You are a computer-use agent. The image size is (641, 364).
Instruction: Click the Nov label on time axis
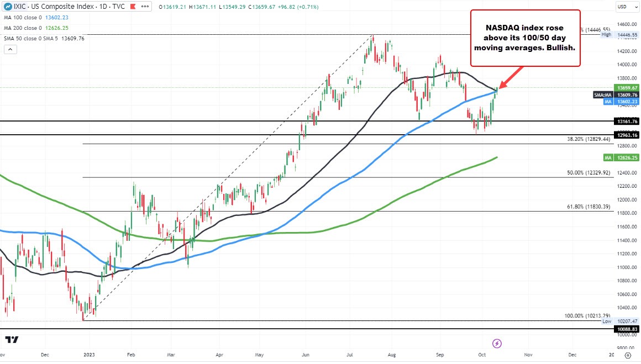pos(528,355)
